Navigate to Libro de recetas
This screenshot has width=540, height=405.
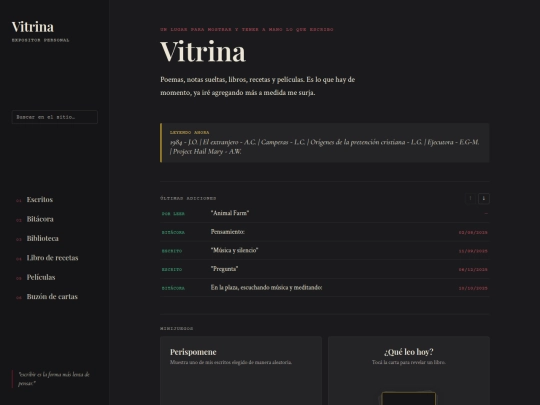point(52,258)
